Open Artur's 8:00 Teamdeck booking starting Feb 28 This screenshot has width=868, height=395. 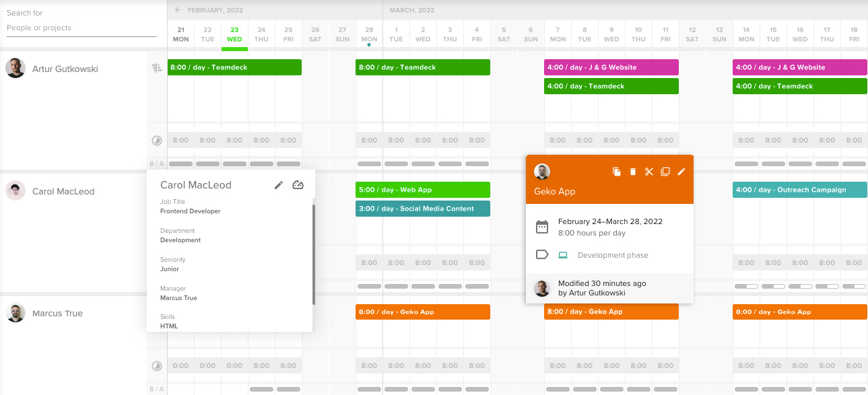point(423,67)
